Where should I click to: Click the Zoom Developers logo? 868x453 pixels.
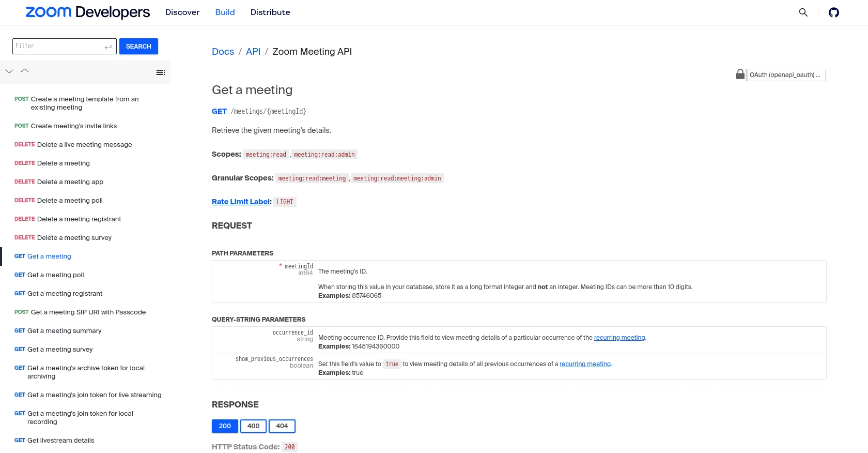tap(88, 12)
